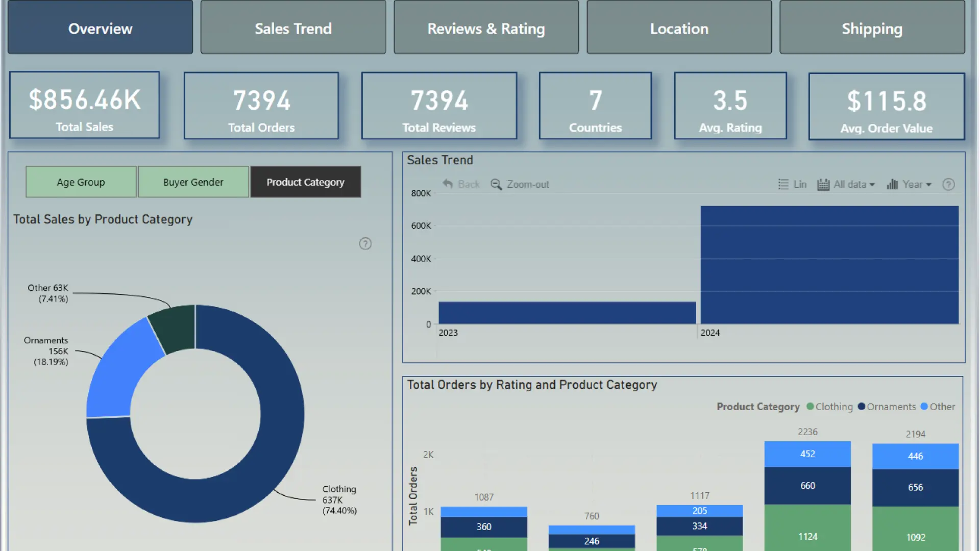
Task: Click the Clothing green legend dot
Action: (810, 407)
